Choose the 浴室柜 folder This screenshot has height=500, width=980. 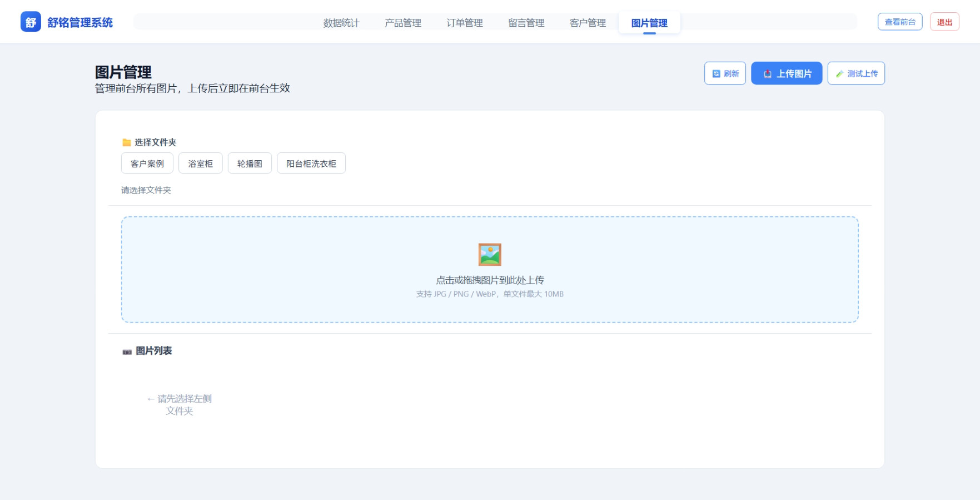pos(201,164)
